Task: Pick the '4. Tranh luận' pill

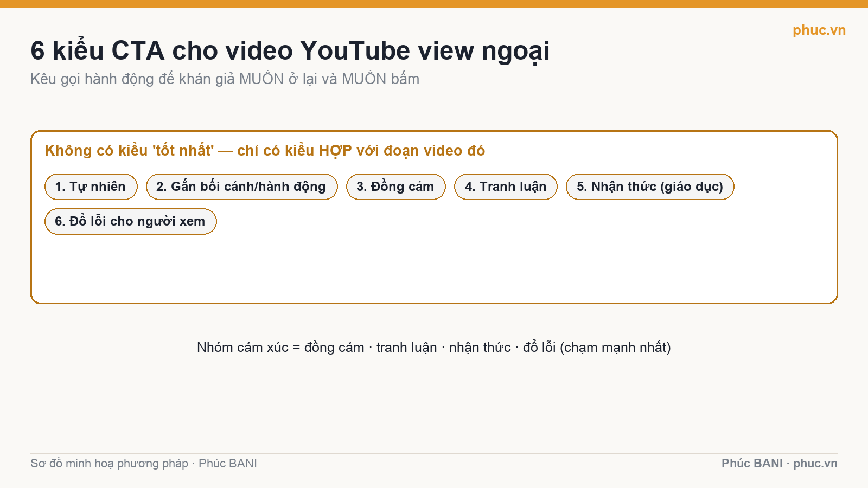Action: tap(506, 187)
